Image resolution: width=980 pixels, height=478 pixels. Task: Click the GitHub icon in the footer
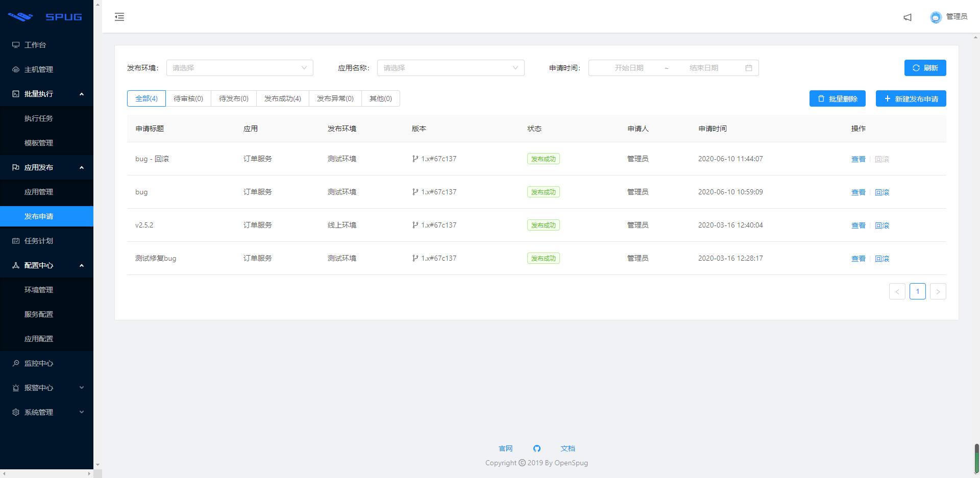tap(537, 448)
